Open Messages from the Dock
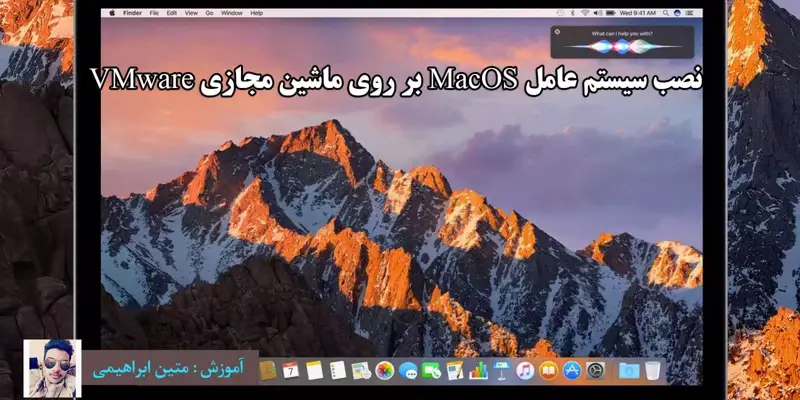Viewport: 800px width, 400px height. coord(408,370)
